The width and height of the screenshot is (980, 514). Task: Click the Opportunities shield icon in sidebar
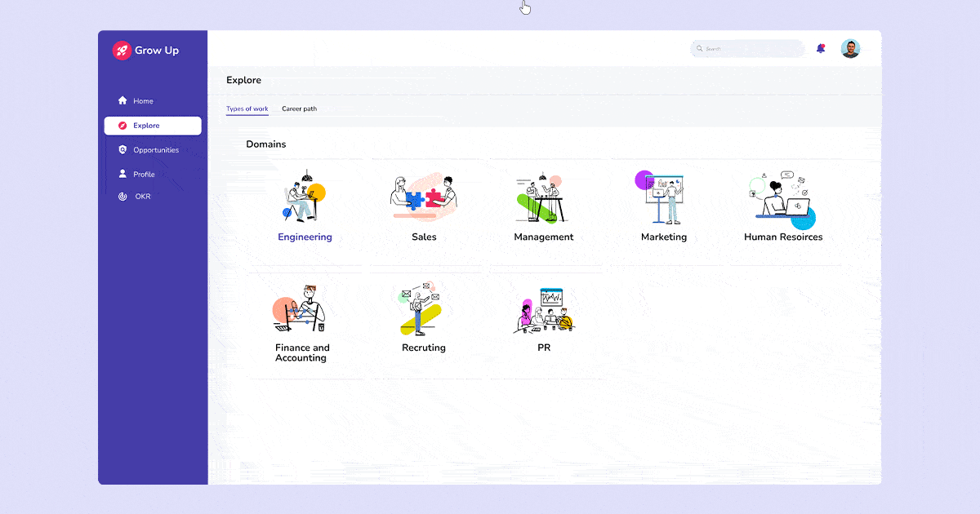pyautogui.click(x=122, y=150)
